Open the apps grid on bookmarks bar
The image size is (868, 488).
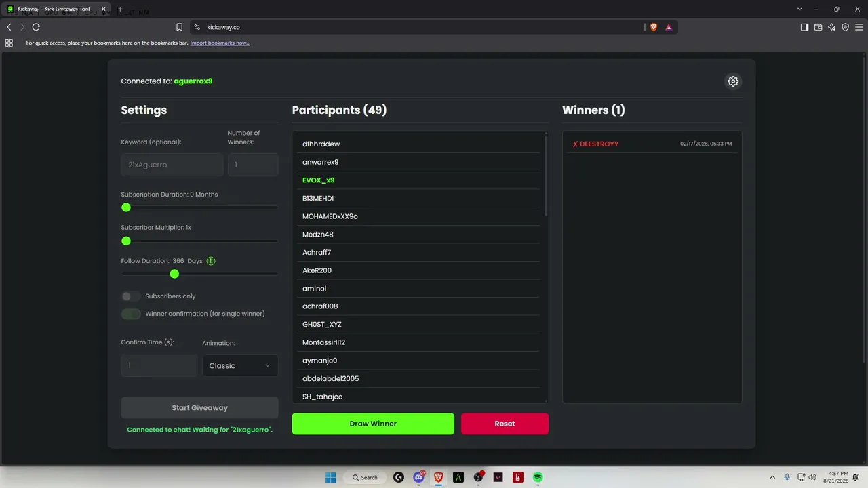[9, 43]
